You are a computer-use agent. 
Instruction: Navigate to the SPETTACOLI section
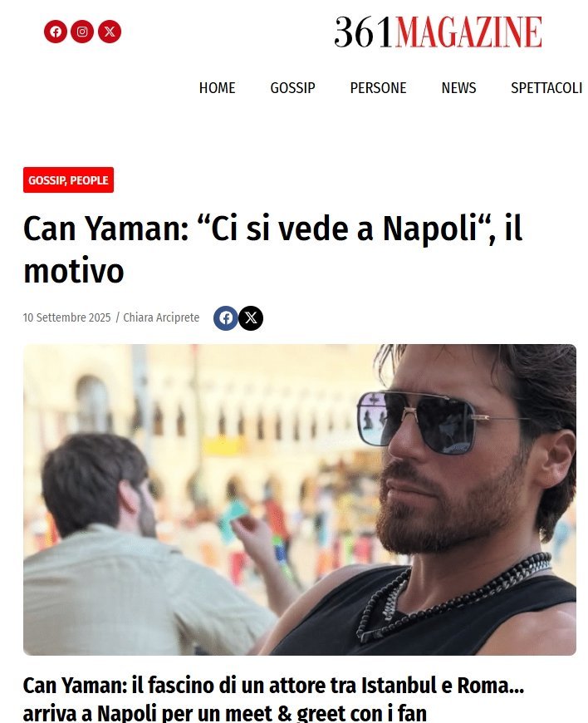(x=546, y=87)
